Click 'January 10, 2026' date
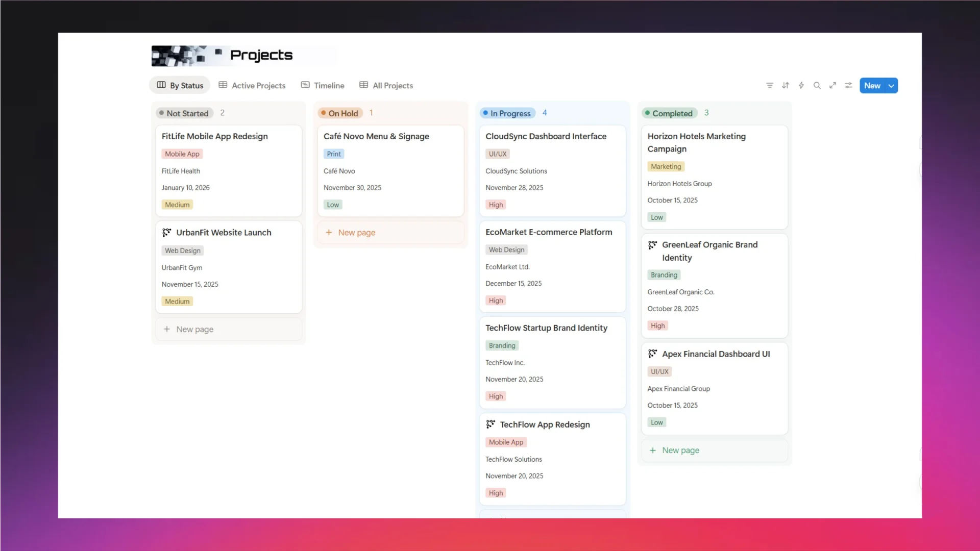Screen dimensions: 980x551 tap(186, 188)
